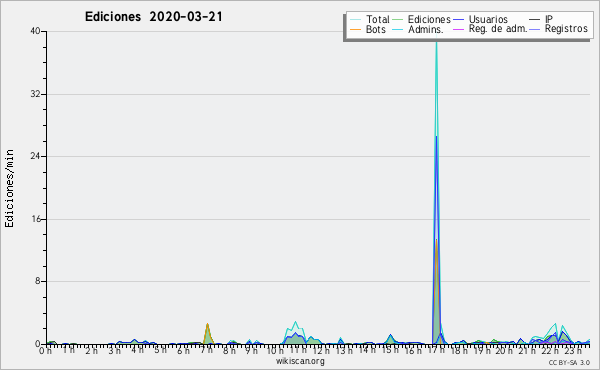Select the 'Usuarios' legend entry
This screenshot has width=600, height=370.
tap(481, 19)
